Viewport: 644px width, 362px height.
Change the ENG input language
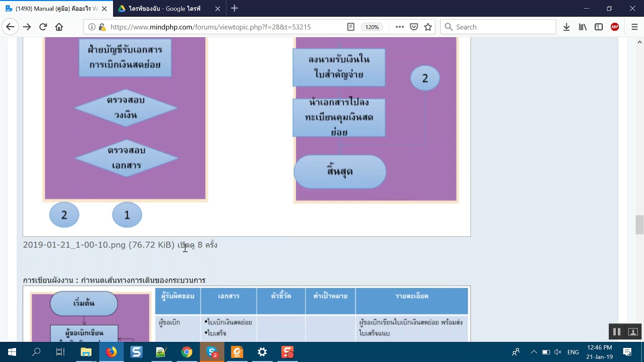pyautogui.click(x=573, y=352)
